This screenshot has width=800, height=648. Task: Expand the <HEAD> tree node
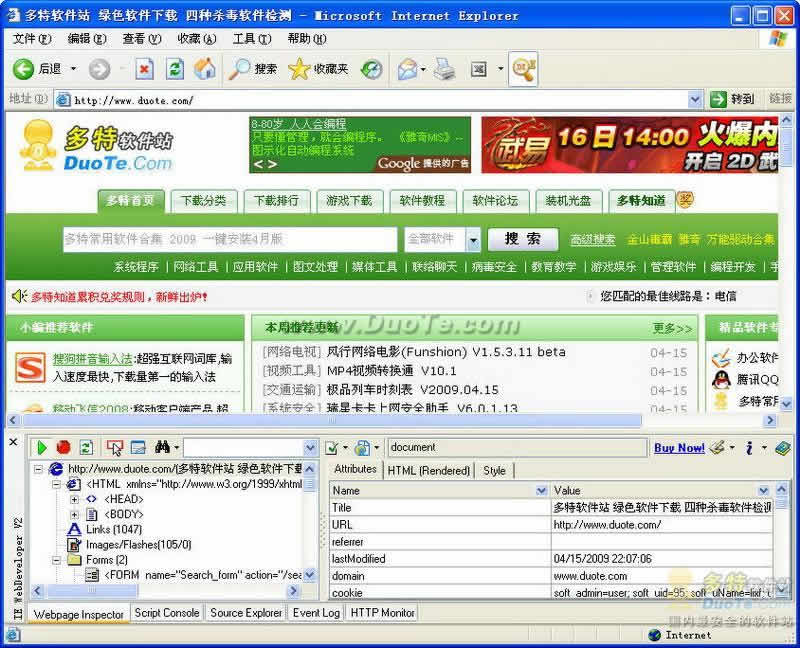click(x=74, y=499)
